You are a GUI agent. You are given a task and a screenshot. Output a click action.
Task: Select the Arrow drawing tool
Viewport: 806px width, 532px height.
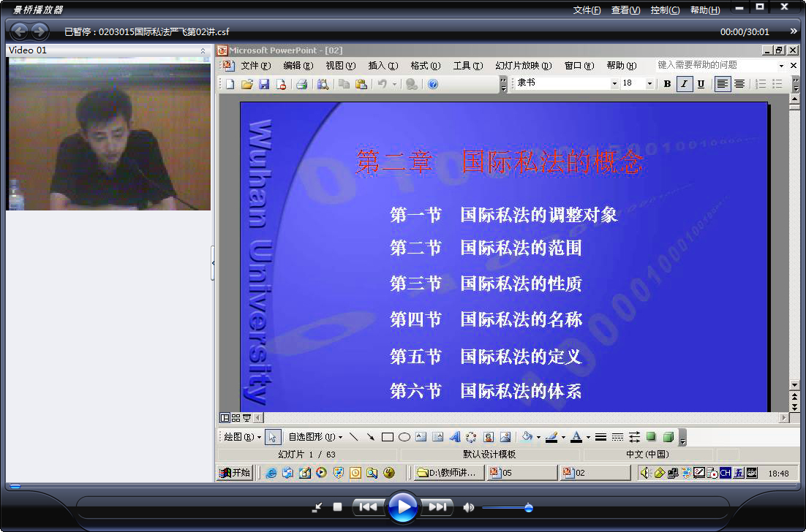(x=371, y=437)
